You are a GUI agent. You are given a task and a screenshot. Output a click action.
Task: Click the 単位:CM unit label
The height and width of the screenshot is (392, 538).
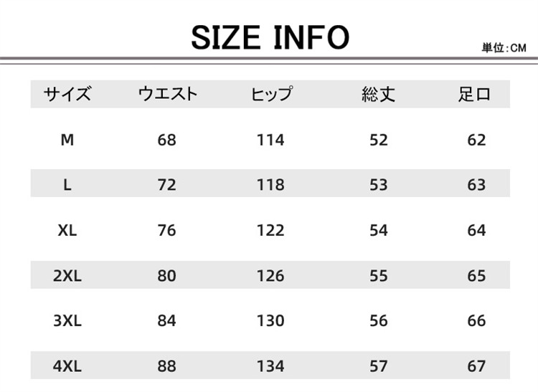click(504, 48)
